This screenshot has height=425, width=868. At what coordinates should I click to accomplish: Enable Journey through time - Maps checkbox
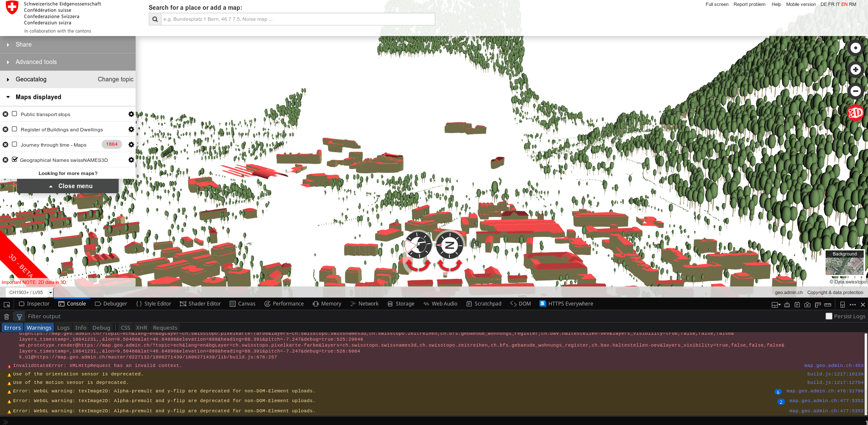point(14,144)
